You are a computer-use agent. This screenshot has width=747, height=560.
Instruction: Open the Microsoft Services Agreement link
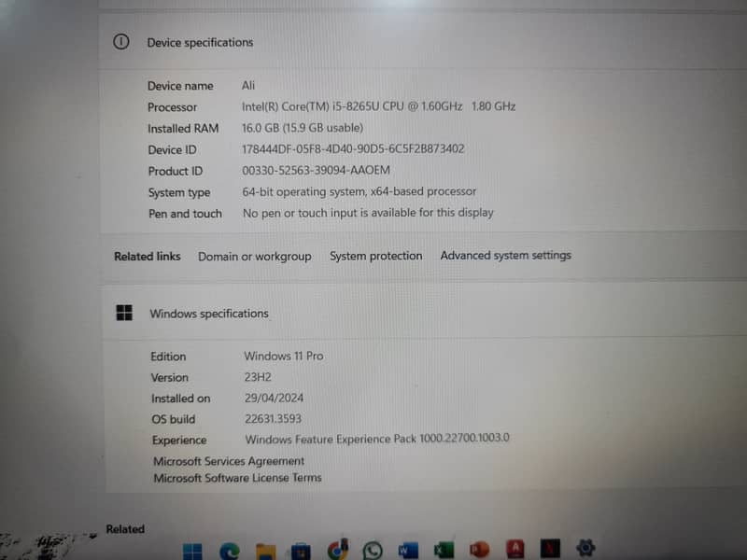[229, 461]
